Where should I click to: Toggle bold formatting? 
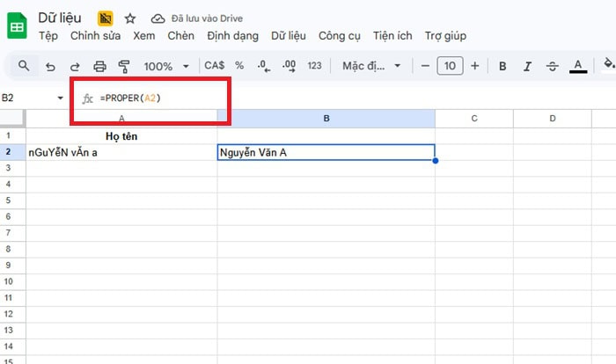point(502,66)
